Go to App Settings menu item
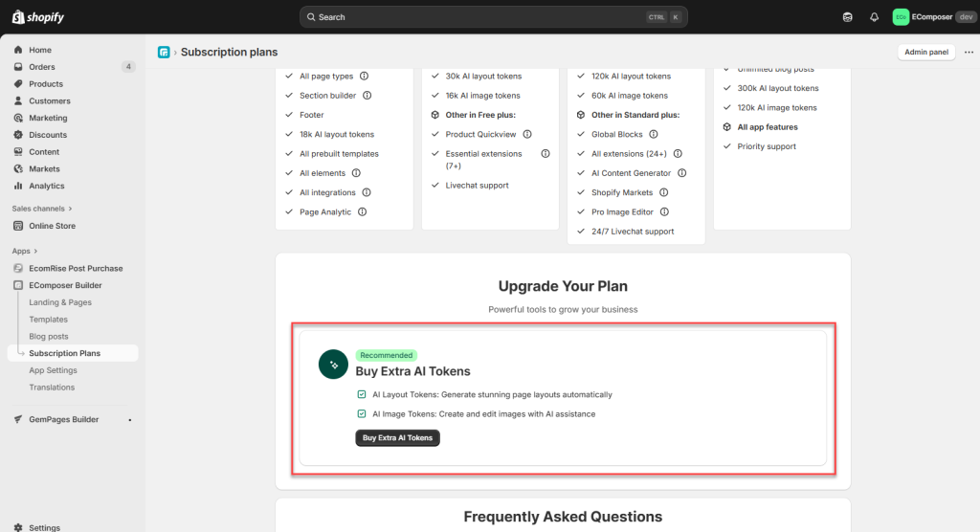Viewport: 980px width, 532px height. tap(54, 370)
